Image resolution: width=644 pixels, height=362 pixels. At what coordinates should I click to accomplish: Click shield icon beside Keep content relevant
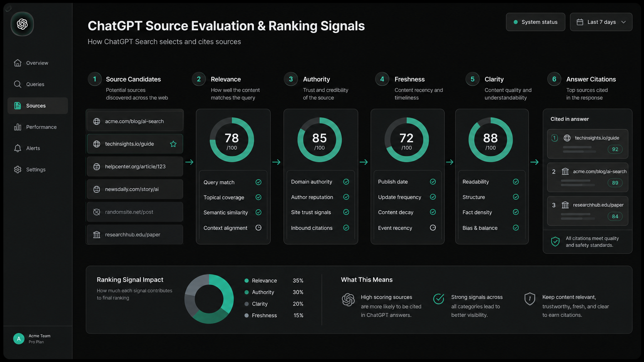point(530,299)
